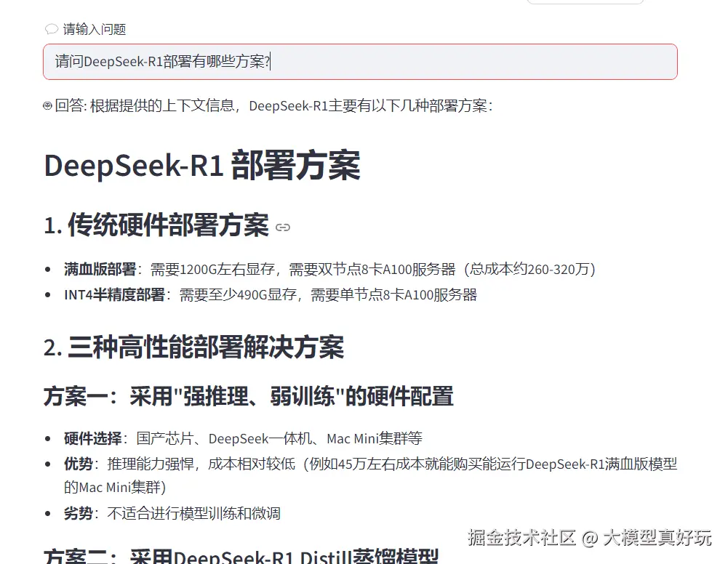Click the heading DeepSeek-R1 部署方案
Image resolution: width=728 pixels, height=564 pixels.
click(202, 165)
